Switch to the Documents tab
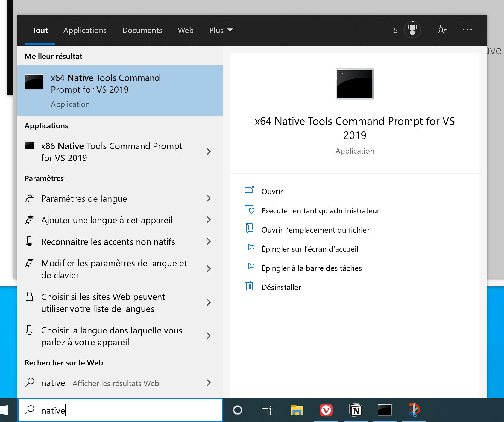The image size is (504, 422). (142, 30)
